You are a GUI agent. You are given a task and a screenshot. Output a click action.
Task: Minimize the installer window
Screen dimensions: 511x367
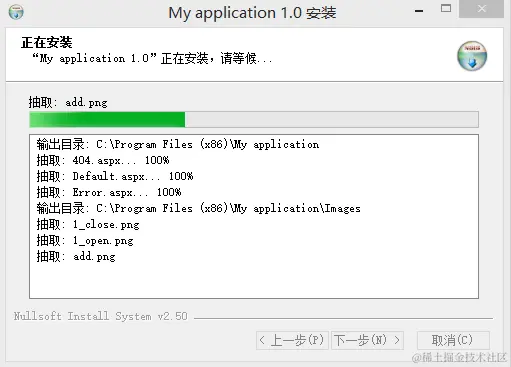pos(419,11)
